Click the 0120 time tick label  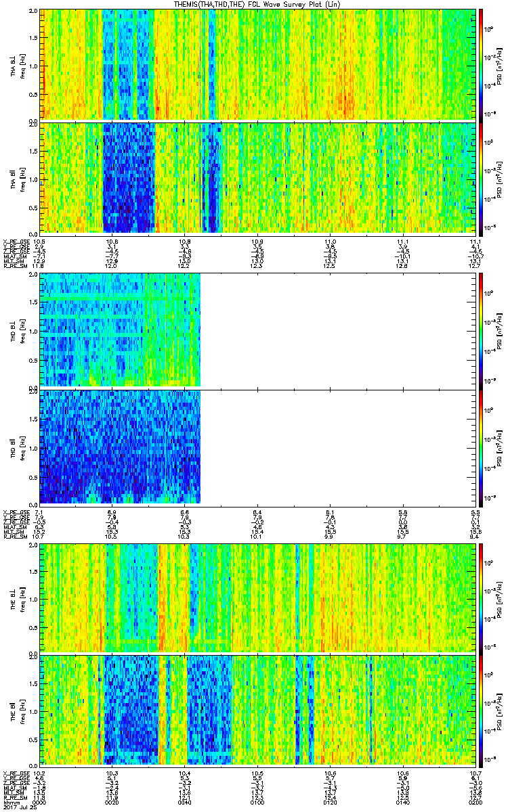click(x=330, y=803)
